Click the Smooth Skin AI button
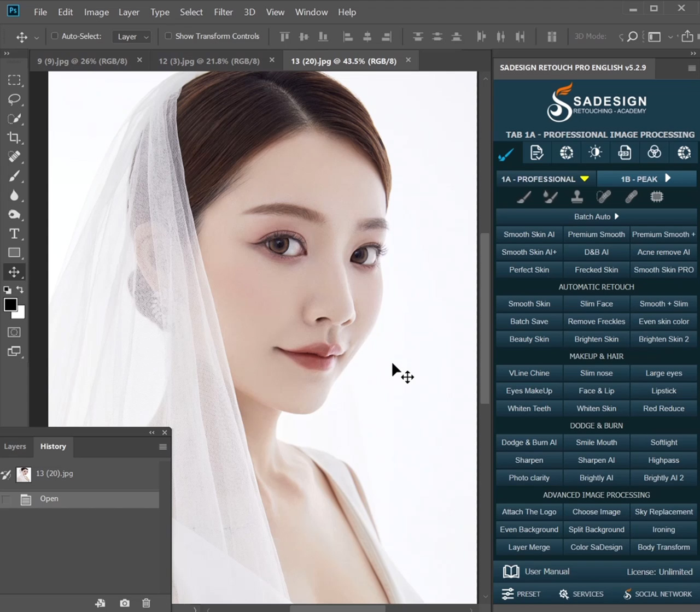 [x=529, y=234]
